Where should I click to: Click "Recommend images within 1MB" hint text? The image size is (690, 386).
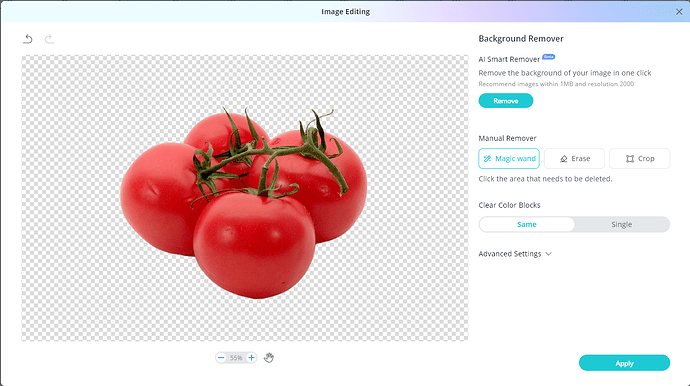[x=556, y=84]
